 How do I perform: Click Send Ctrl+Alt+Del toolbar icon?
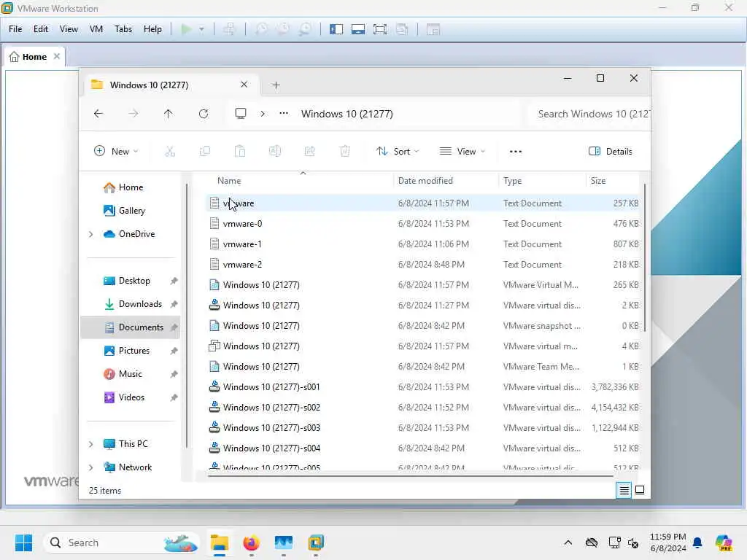[x=229, y=29]
